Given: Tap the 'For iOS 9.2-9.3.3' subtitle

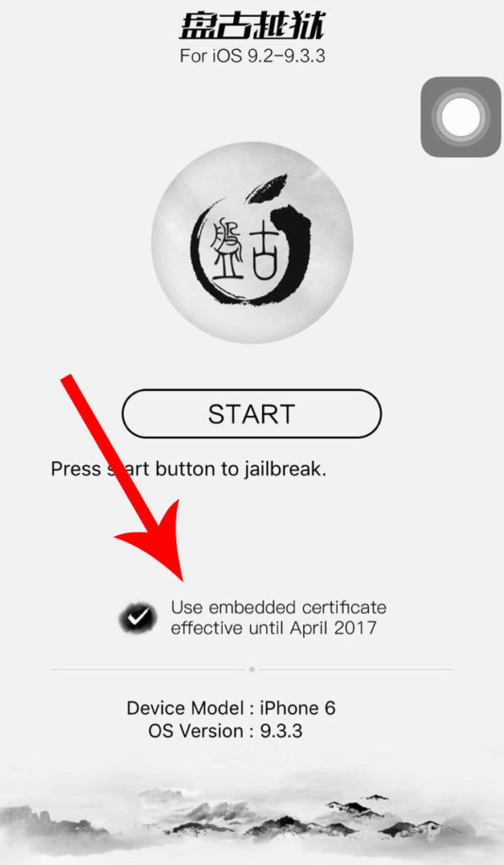Looking at the screenshot, I should click(x=252, y=56).
